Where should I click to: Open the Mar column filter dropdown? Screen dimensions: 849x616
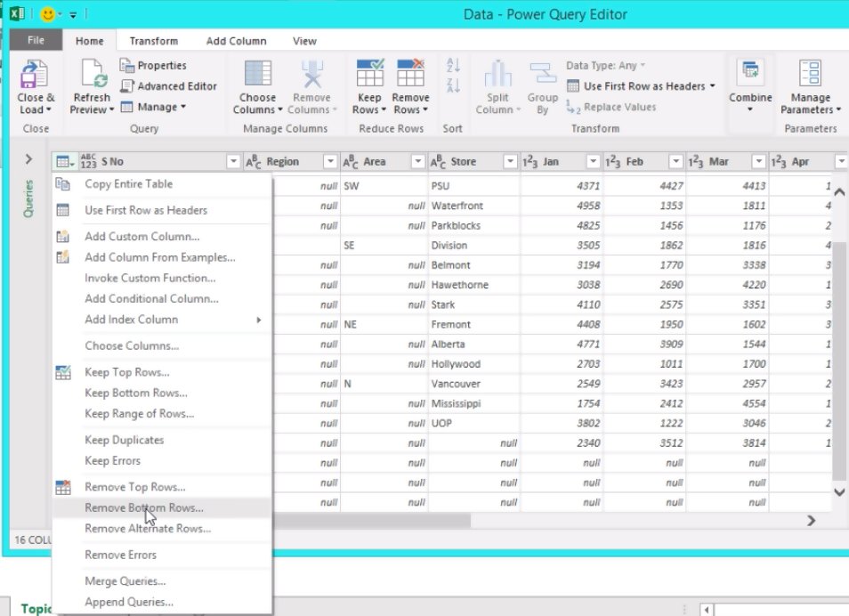(758, 161)
